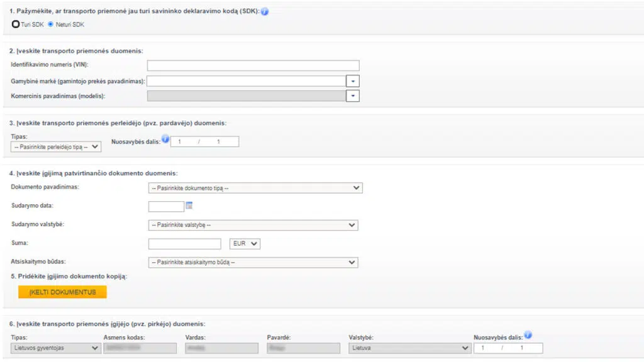The height and width of the screenshot is (362, 644).
Task: Select the 'Neturi SDK' radio option
Action: pyautogui.click(x=50, y=25)
